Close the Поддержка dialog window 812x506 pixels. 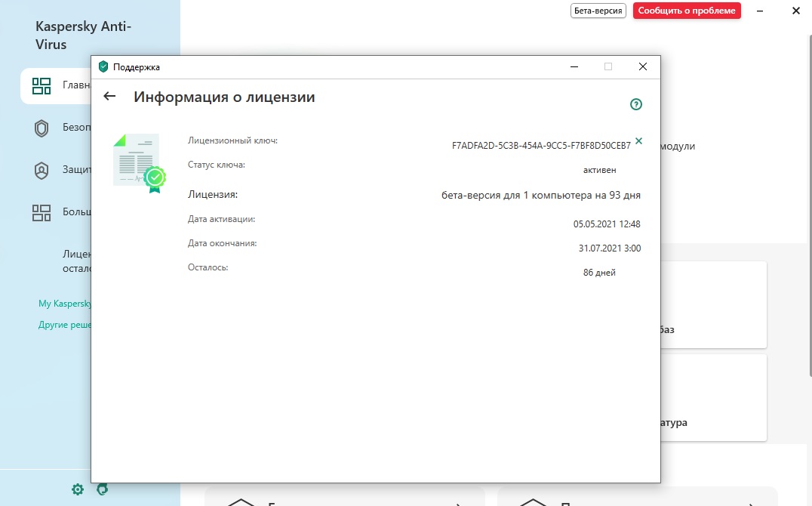coord(643,66)
